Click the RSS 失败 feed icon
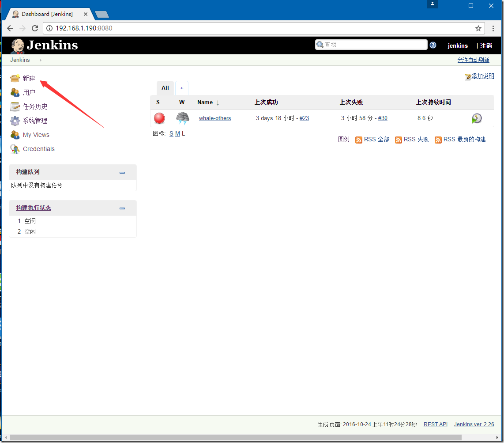The image size is (504, 443). coord(398,140)
